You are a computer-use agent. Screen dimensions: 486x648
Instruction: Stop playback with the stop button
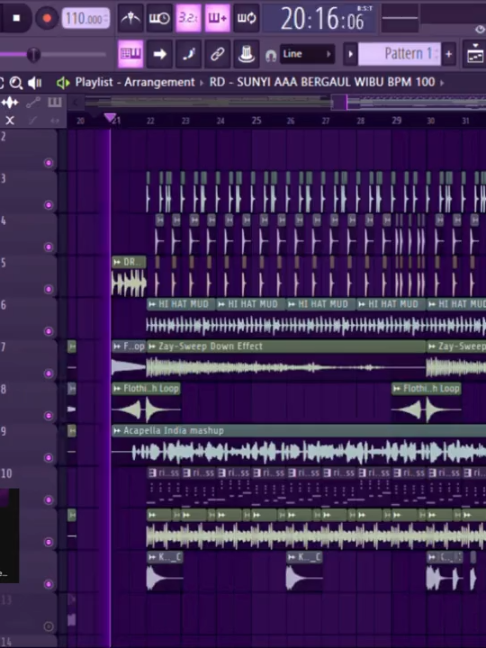pos(17,18)
